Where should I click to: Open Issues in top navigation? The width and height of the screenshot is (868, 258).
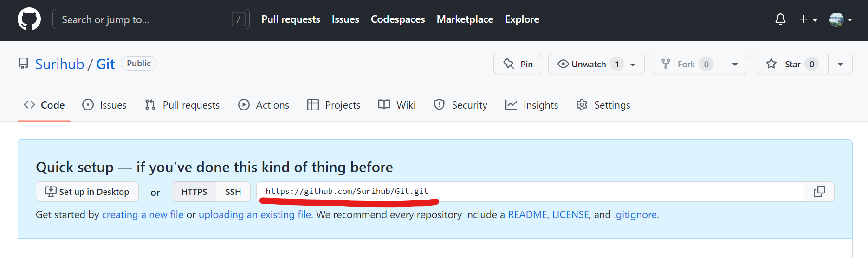click(345, 19)
